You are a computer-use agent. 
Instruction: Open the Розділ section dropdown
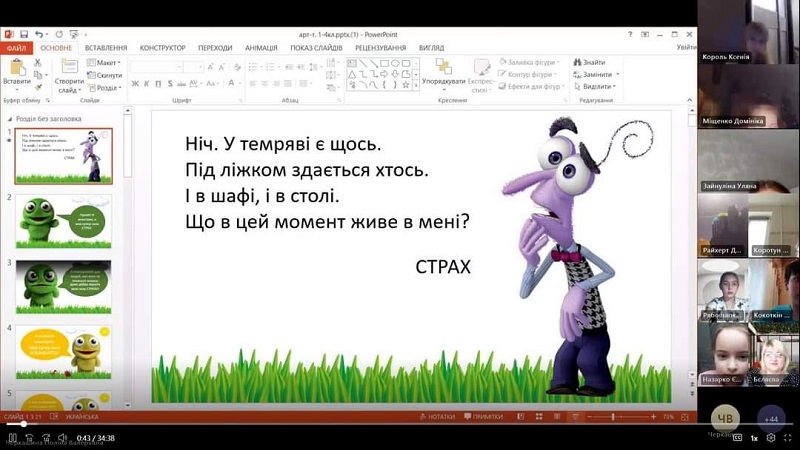(x=104, y=88)
